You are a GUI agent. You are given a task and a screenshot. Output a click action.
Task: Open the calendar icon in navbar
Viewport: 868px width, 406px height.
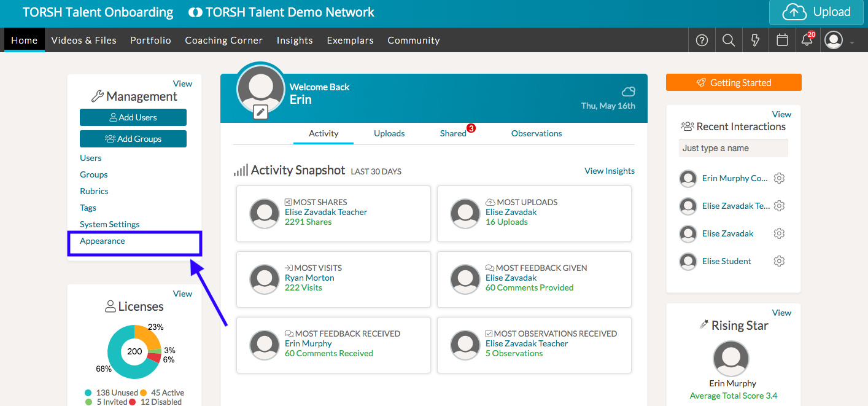[782, 41]
